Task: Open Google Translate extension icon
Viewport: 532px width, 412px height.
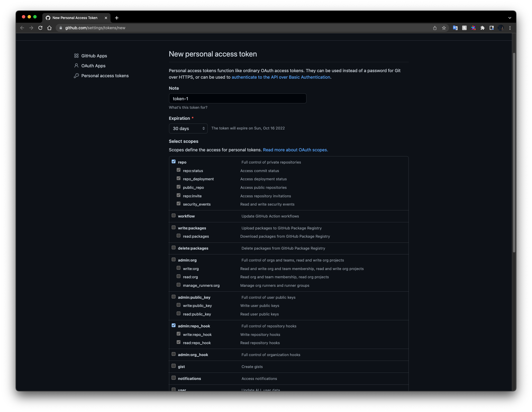Action: coord(455,28)
